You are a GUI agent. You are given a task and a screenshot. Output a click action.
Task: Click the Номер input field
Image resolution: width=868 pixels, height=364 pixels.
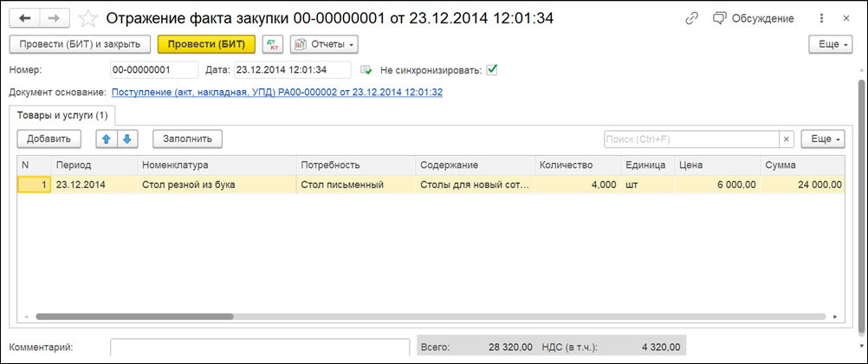(x=154, y=70)
